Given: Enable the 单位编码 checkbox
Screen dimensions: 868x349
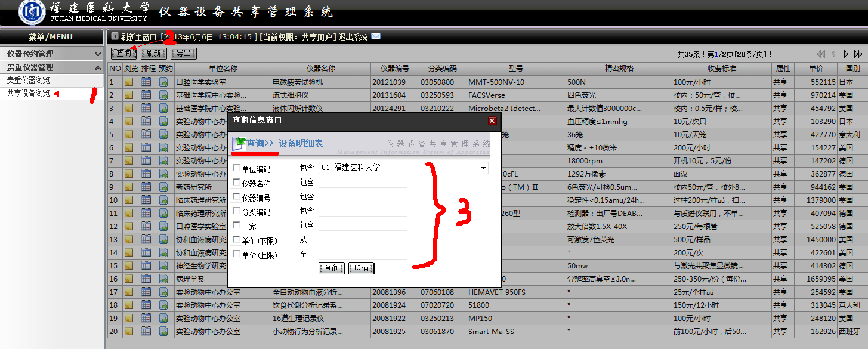Looking at the screenshot, I should point(237,169).
